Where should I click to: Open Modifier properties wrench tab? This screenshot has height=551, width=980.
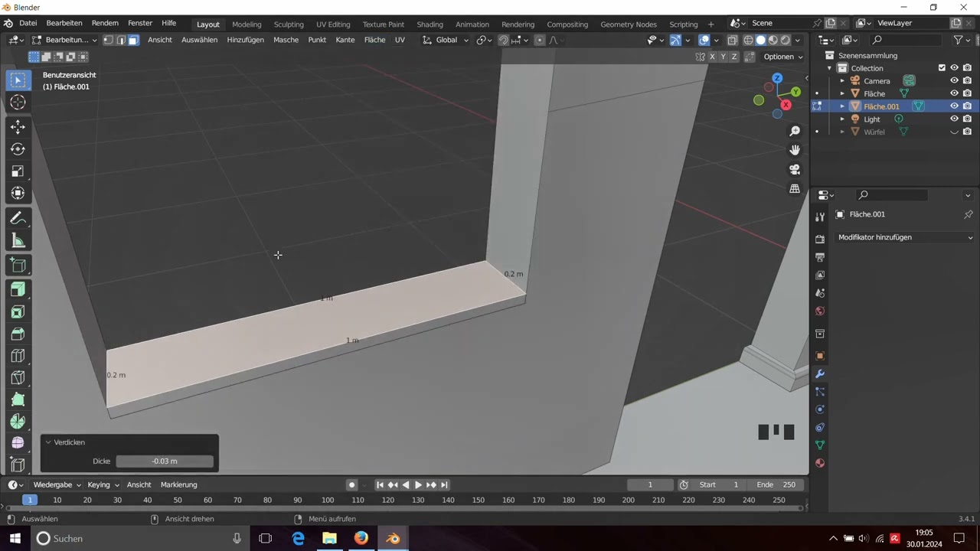pos(820,374)
